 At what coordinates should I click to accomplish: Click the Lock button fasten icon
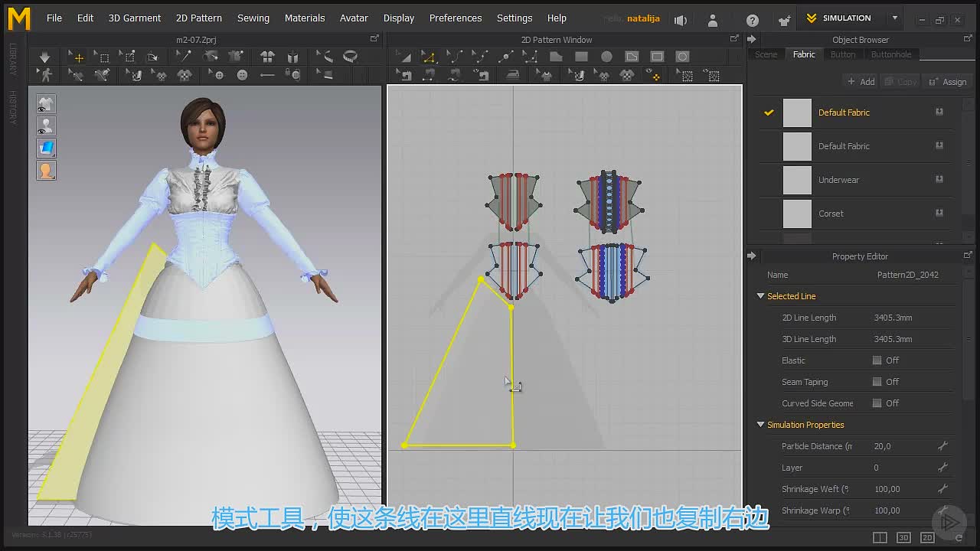pyautogui.click(x=292, y=75)
